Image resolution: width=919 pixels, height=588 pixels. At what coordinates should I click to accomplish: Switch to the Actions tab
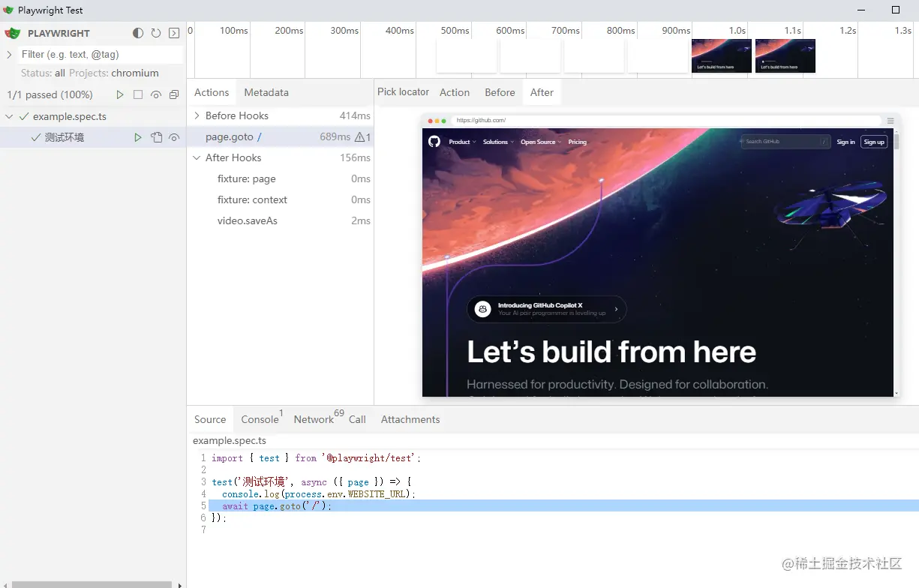[212, 92]
